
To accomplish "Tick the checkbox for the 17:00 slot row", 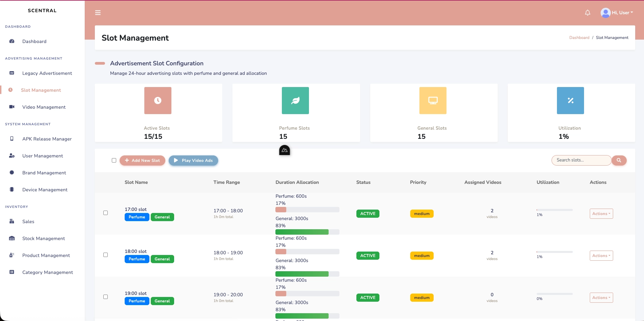I will click(x=105, y=213).
